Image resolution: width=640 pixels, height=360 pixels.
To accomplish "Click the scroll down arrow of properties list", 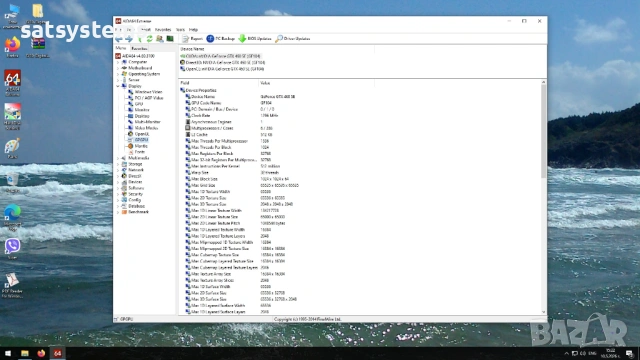I will coord(543,312).
